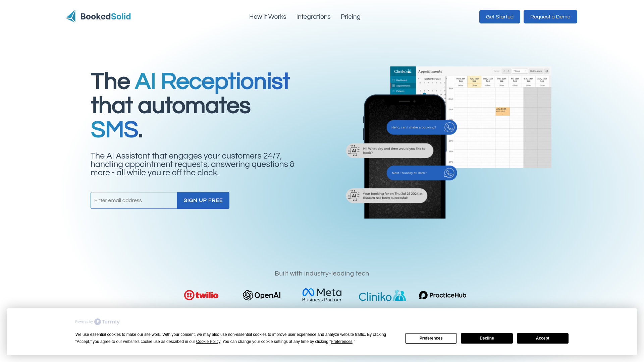The width and height of the screenshot is (644, 362).
Task: Click the Get Started button
Action: tap(499, 17)
